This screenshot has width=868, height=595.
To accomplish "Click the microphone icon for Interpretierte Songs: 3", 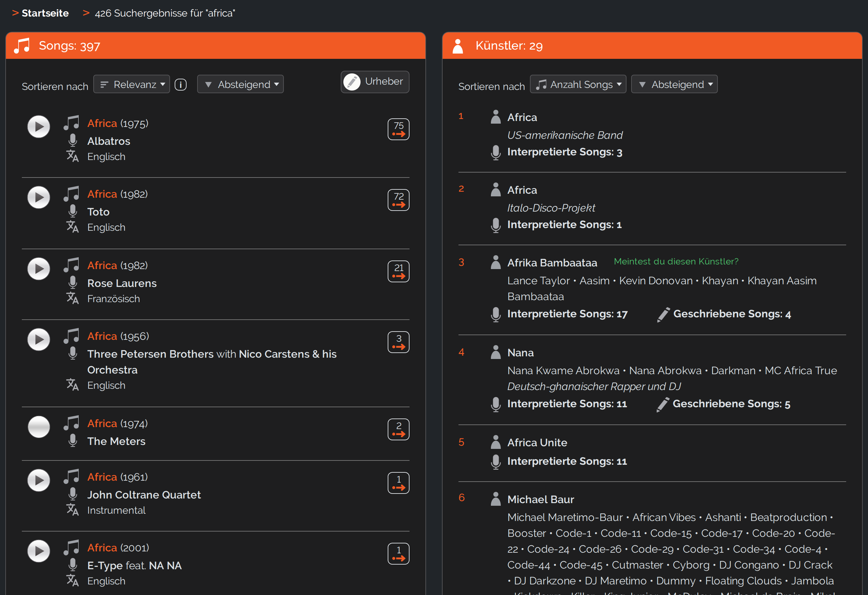I will coord(496,152).
